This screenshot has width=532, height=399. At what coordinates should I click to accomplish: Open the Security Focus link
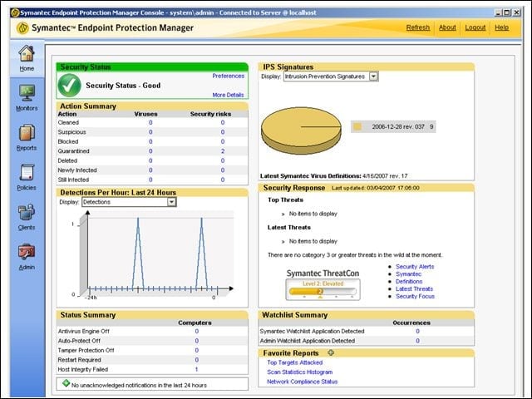[x=415, y=297]
